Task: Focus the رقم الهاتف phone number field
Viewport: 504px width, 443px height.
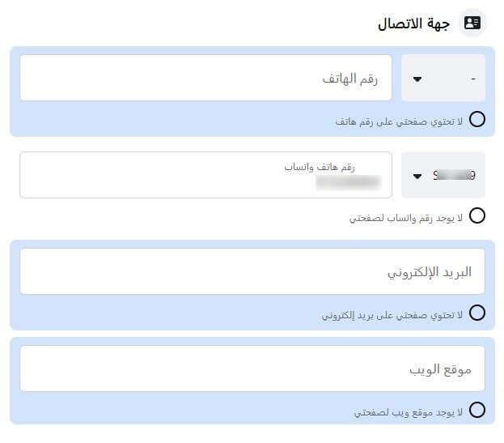Action: point(205,78)
